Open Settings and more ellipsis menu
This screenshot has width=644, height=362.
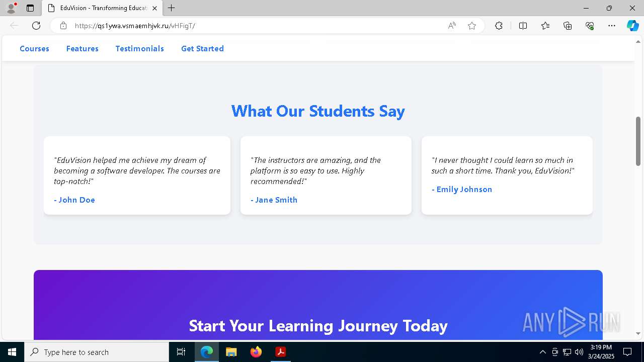pos(612,26)
